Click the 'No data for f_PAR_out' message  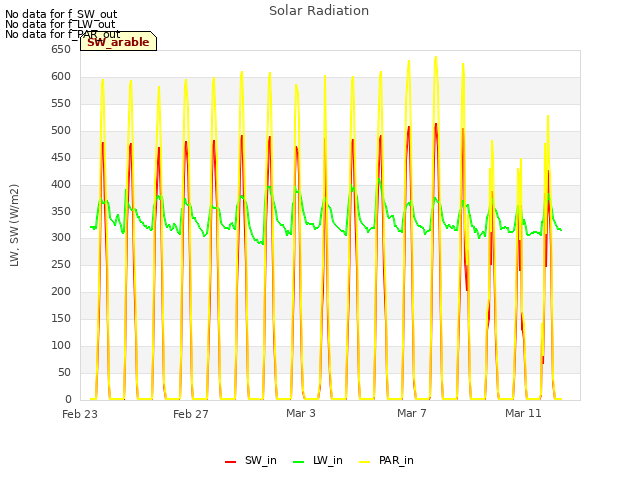(x=62, y=34)
